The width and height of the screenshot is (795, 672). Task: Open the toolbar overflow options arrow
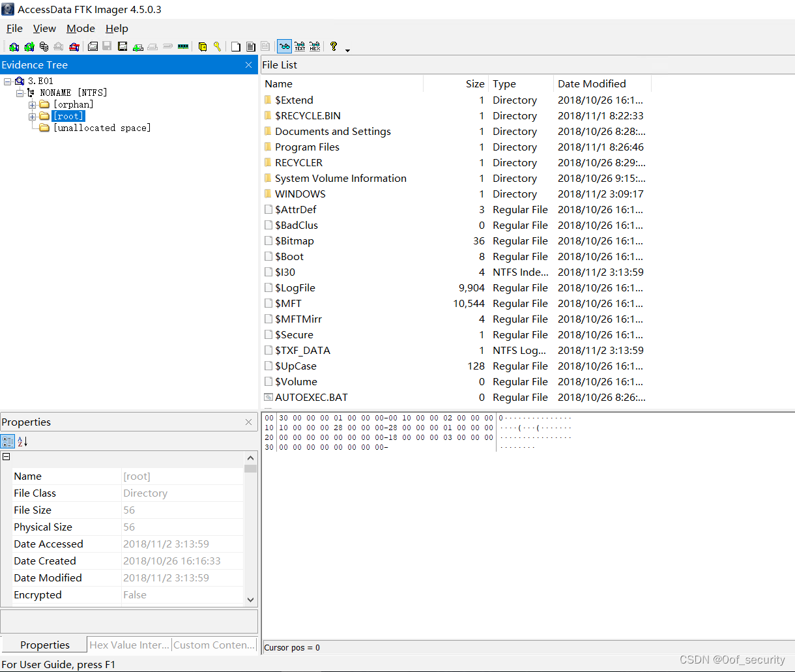(x=347, y=50)
